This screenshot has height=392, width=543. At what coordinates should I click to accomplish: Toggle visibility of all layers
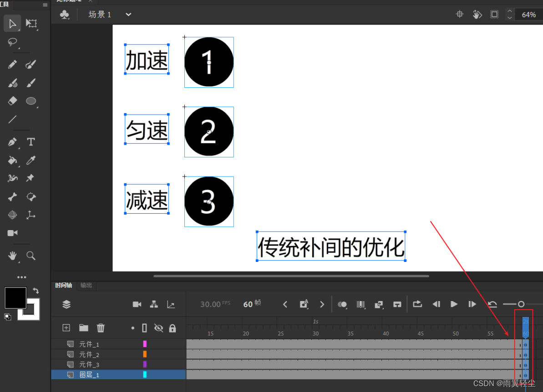point(158,327)
